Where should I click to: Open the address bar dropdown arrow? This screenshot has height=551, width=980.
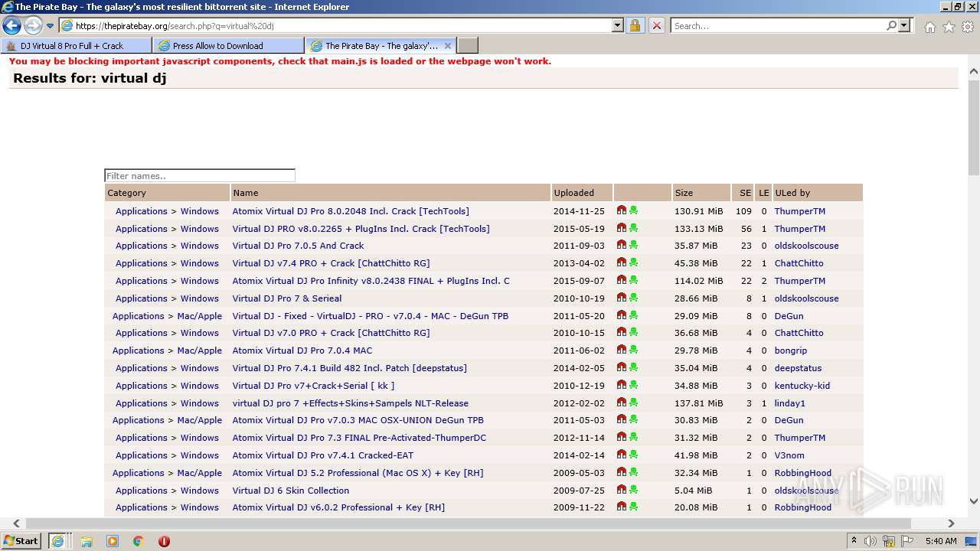pos(618,25)
